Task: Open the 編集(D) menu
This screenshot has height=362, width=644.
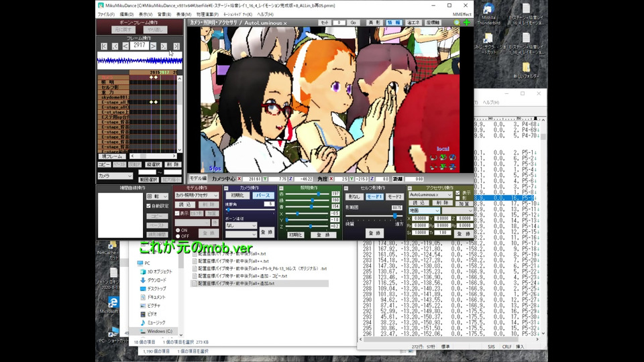Action: (127, 14)
